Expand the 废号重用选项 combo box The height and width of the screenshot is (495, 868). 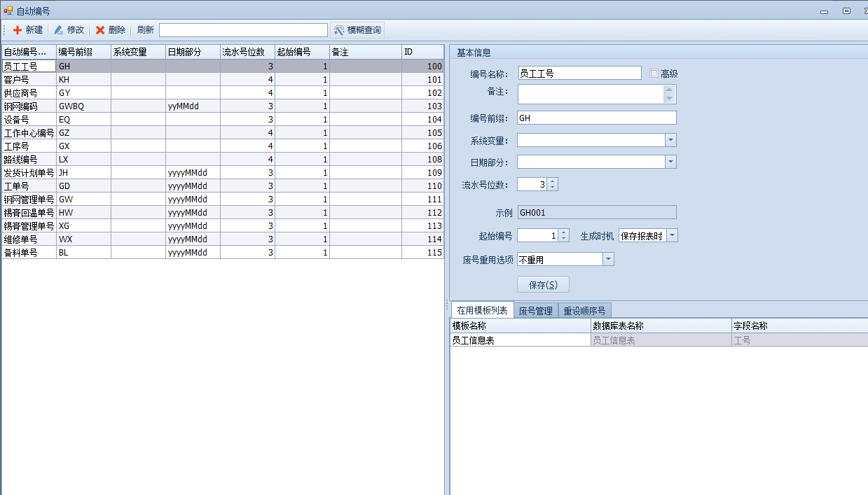(x=608, y=259)
